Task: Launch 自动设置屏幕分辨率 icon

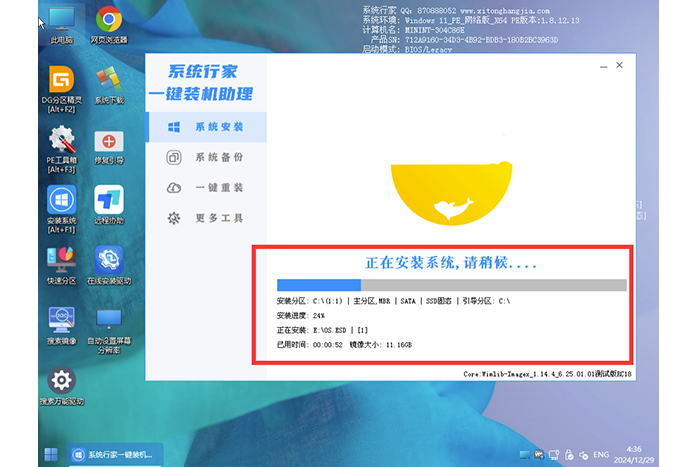Action: (109, 331)
